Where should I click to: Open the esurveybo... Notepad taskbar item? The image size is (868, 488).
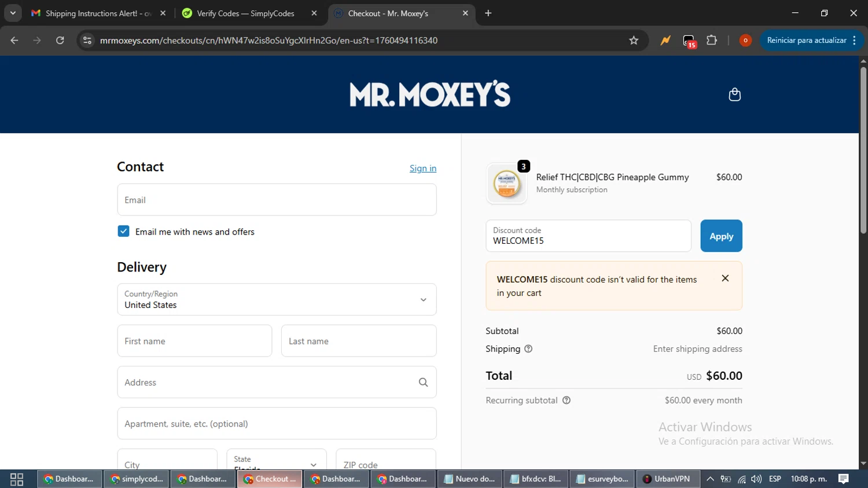[x=602, y=479]
